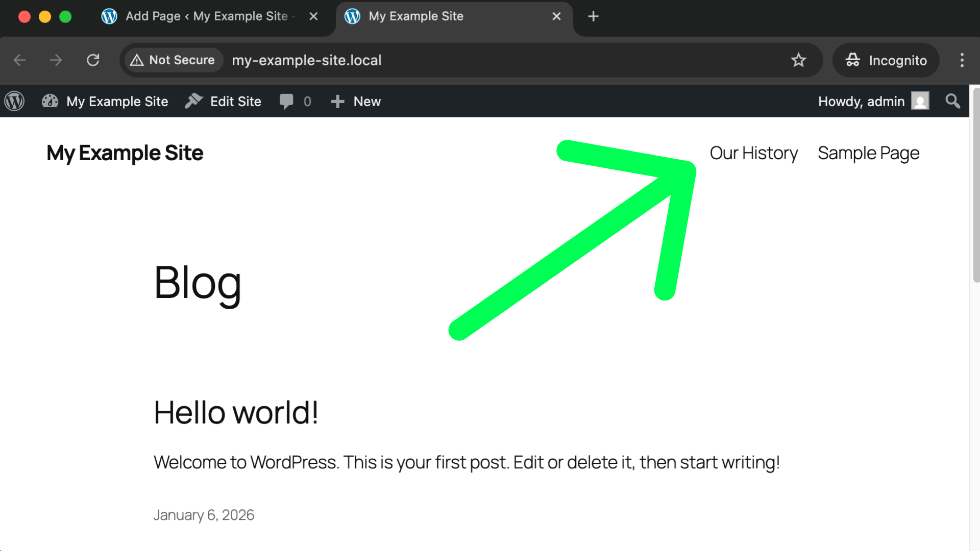980x551 pixels.
Task: Open the Chrome three-dot menu
Action: [962, 60]
